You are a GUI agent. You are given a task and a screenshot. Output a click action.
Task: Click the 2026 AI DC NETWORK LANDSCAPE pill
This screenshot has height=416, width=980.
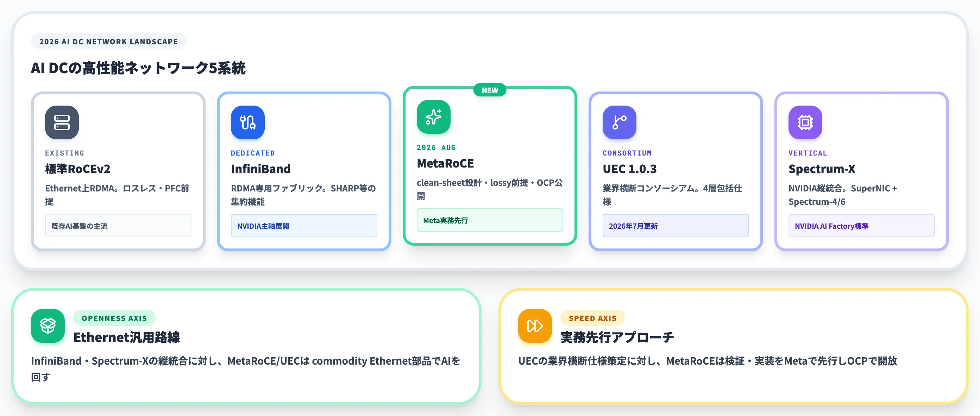[108, 42]
